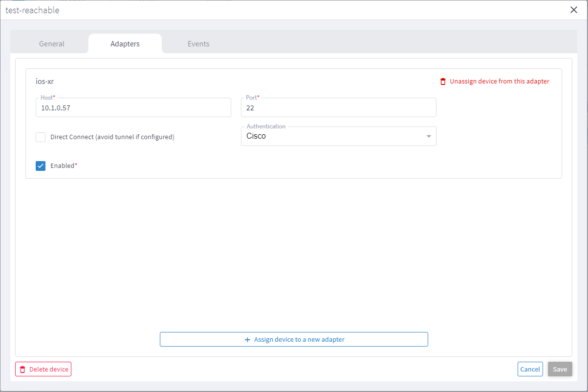The height and width of the screenshot is (392, 588).
Task: Uncheck the Enabled checkbox
Action: [x=41, y=166]
